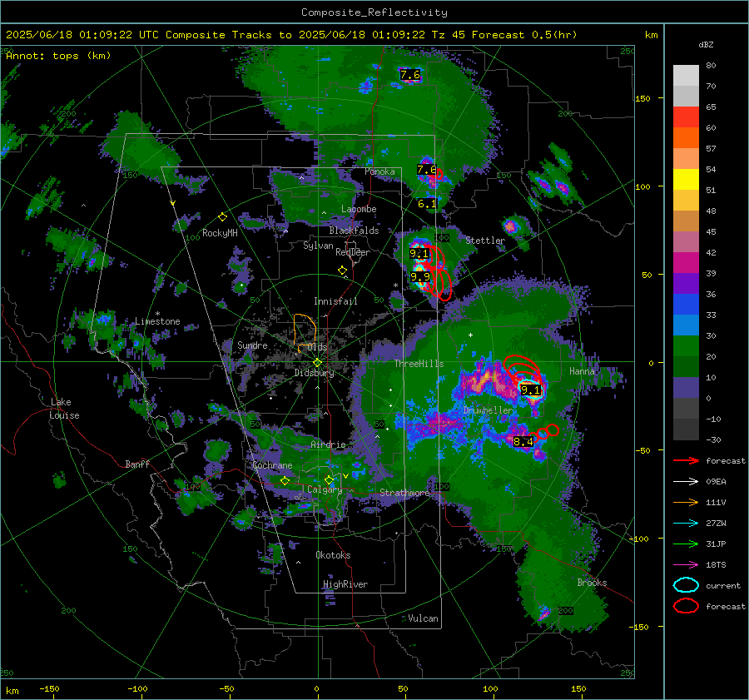Click the timestamp header text line

click(x=291, y=35)
